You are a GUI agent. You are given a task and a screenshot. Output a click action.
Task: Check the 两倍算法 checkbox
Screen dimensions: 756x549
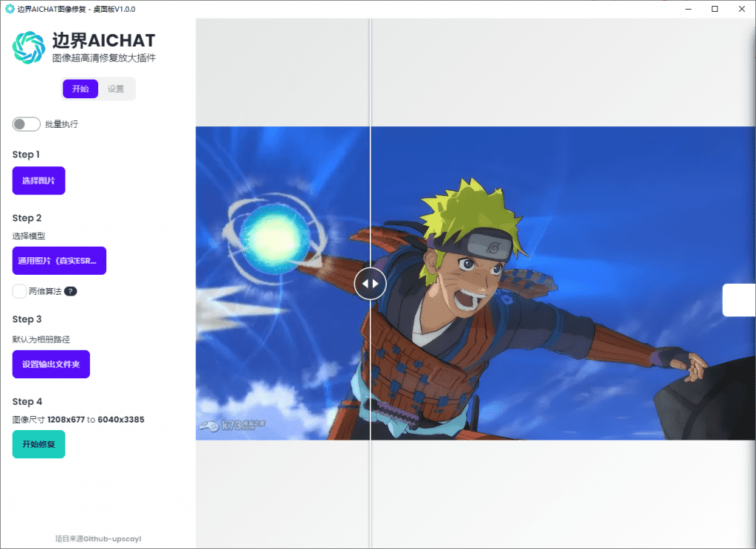19,291
